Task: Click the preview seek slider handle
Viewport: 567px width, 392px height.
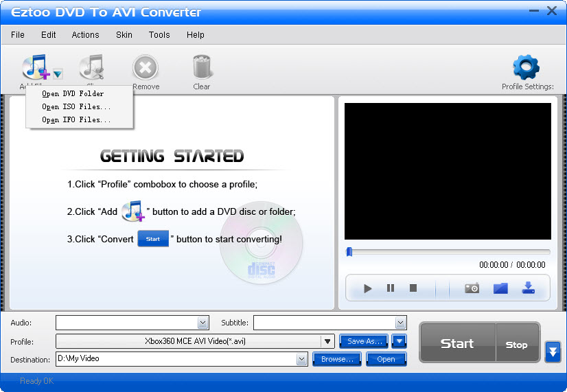Action: coord(349,252)
